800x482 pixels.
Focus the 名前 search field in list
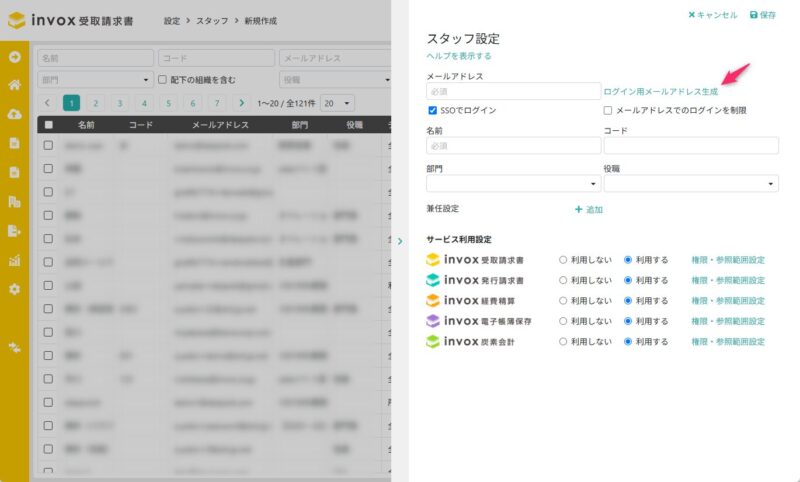click(x=95, y=58)
